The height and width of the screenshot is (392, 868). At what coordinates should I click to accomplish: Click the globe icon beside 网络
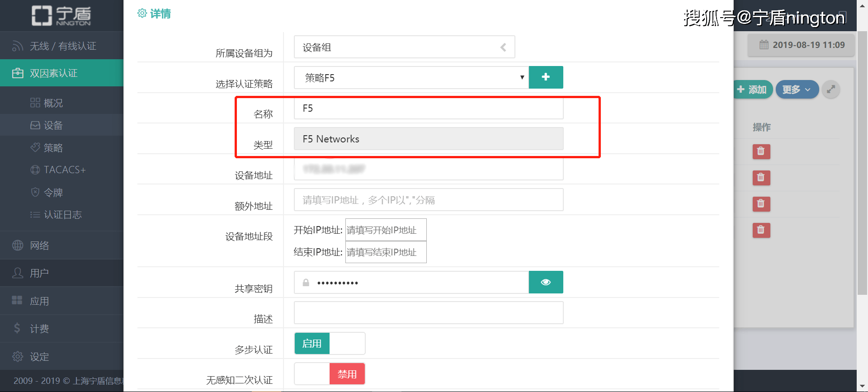click(18, 245)
